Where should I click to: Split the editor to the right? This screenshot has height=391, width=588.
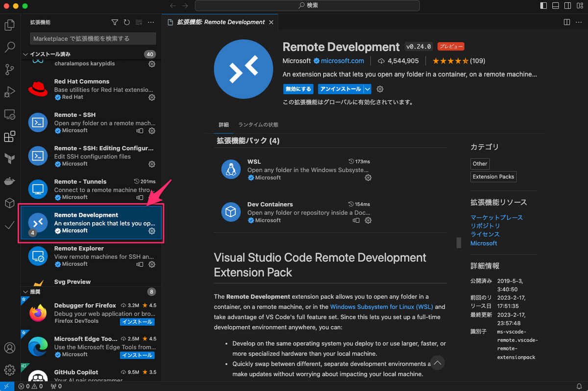click(566, 22)
